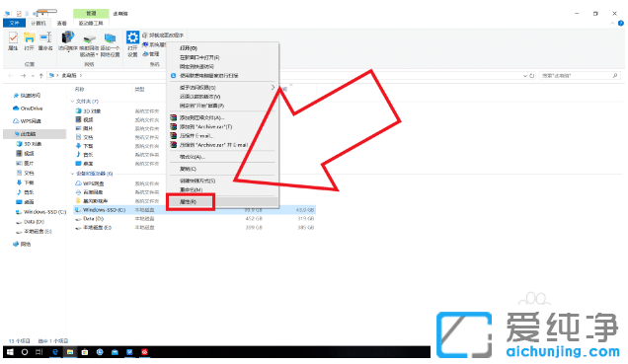Collapse the 文件夹 (7) group
The image size is (628, 364).
click(72, 102)
